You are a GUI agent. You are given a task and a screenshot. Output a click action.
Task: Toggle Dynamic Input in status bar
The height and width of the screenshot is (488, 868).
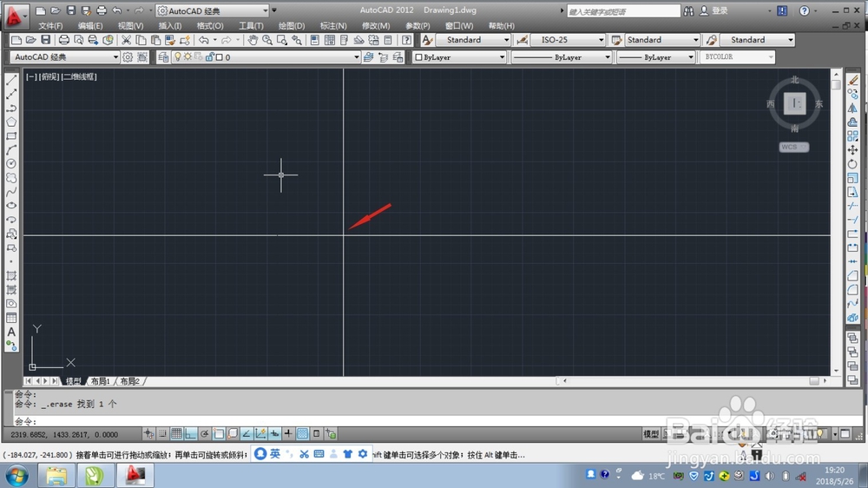[274, 433]
